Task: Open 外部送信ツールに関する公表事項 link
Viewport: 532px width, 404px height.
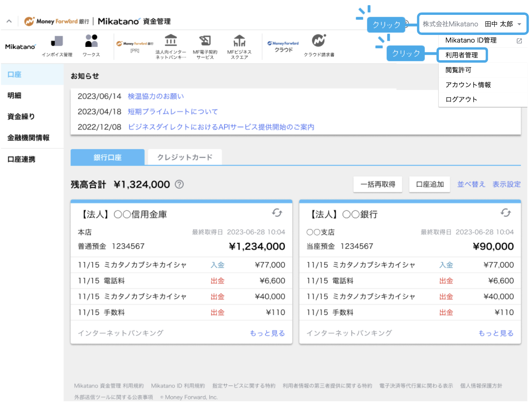Action: point(114,397)
